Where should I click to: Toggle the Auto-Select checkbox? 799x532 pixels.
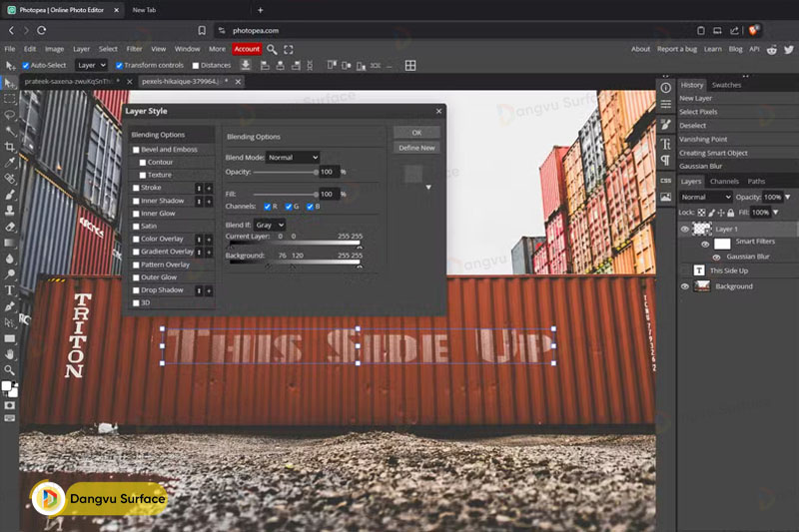[26, 66]
